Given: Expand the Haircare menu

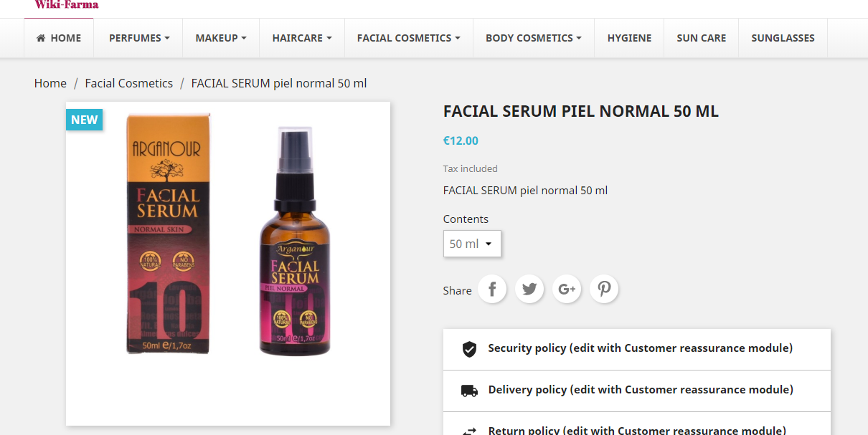Looking at the screenshot, I should (x=302, y=38).
